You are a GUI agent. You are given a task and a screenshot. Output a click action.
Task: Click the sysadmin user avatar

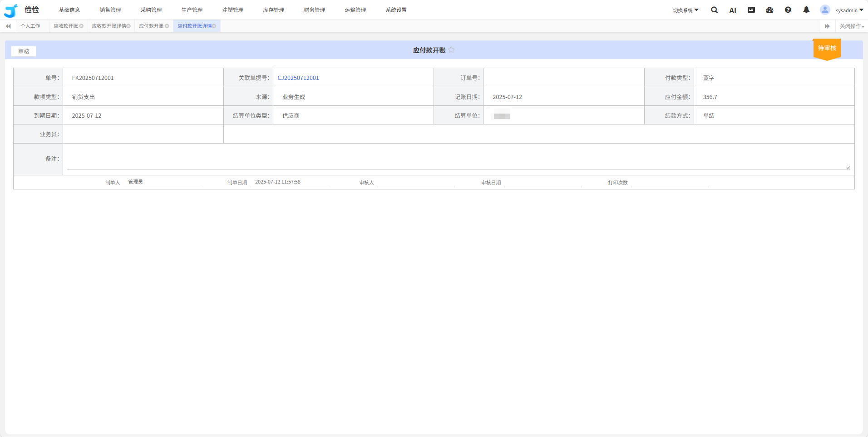pos(825,10)
